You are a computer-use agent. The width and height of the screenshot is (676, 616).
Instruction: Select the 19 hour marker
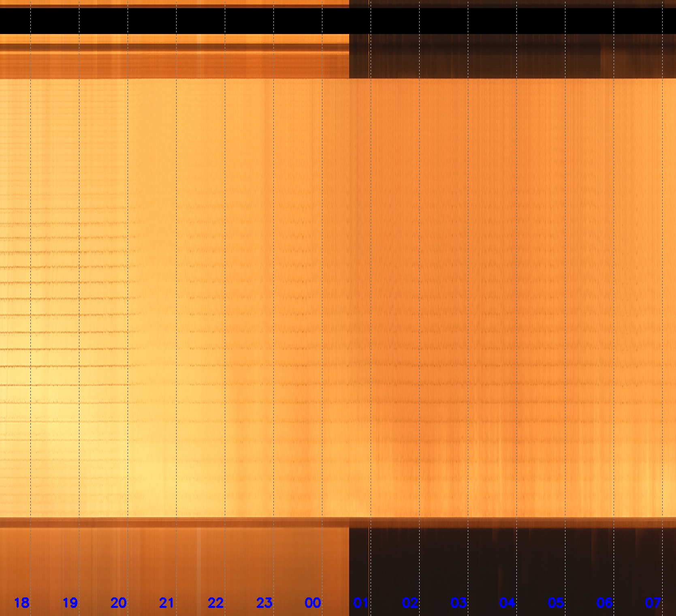pyautogui.click(x=70, y=603)
